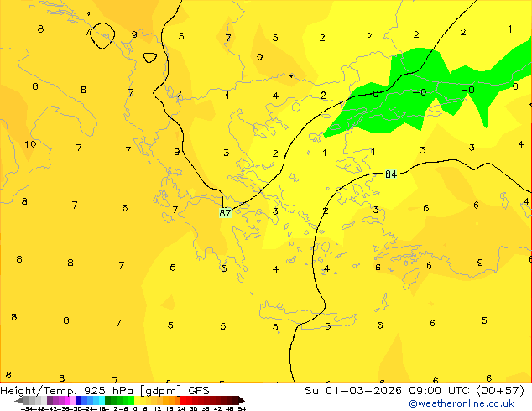Select the dark blue legend swatch at -30

[x=79, y=400]
